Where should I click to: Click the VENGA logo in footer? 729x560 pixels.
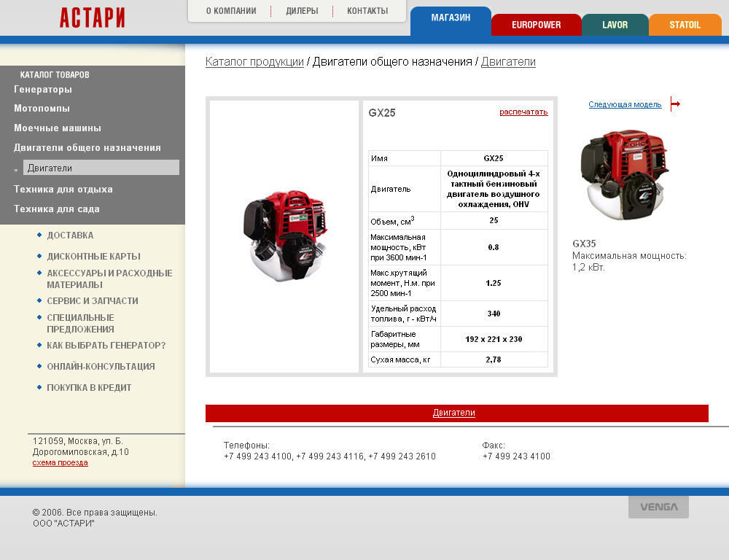(658, 507)
